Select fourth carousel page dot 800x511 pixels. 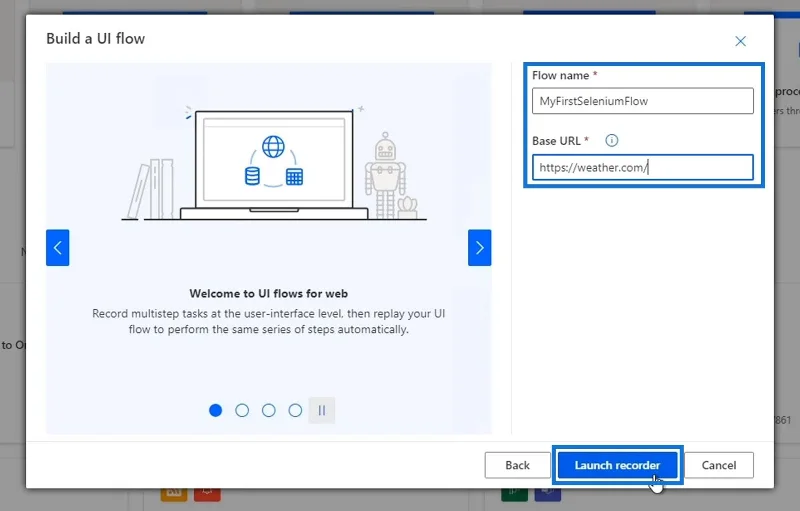(x=295, y=411)
